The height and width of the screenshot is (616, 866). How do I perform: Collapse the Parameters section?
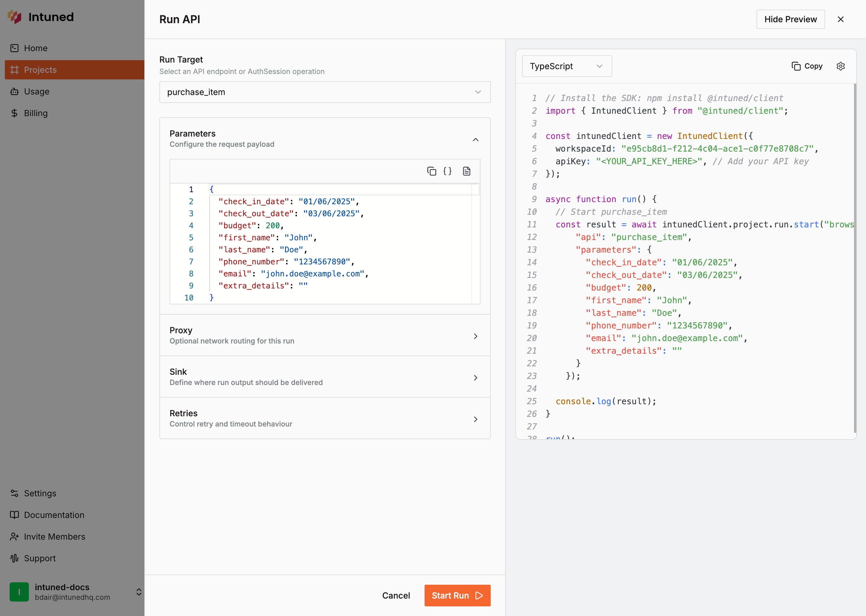475,140
